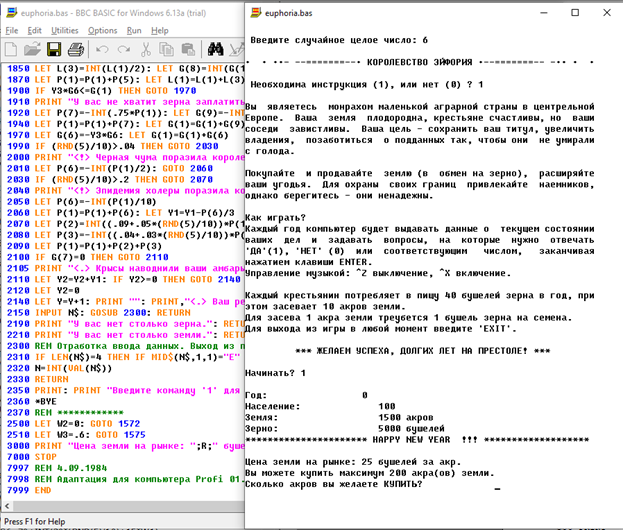Viewport: 624px width, 531px height.
Task: Maximize the euphoria.bas output window
Action: point(575,13)
